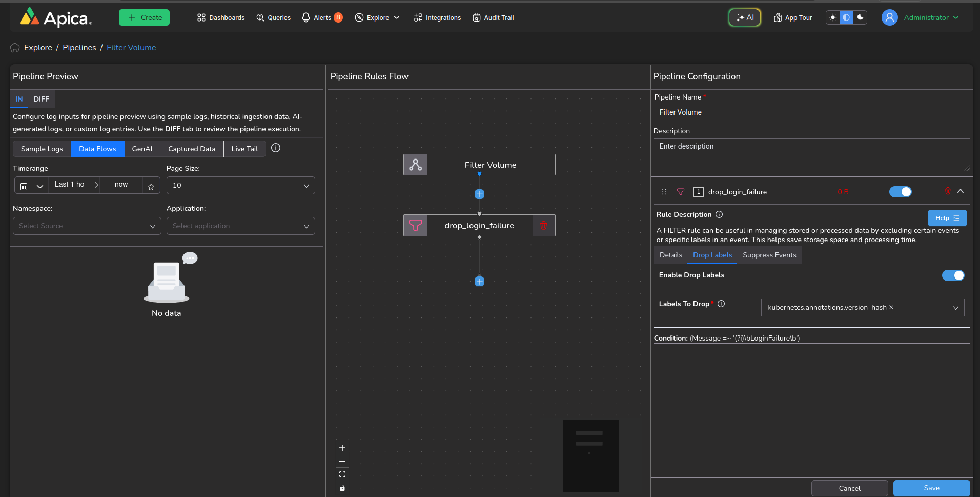Switch to the Suppress Events tab
980x497 pixels.
pyautogui.click(x=769, y=255)
